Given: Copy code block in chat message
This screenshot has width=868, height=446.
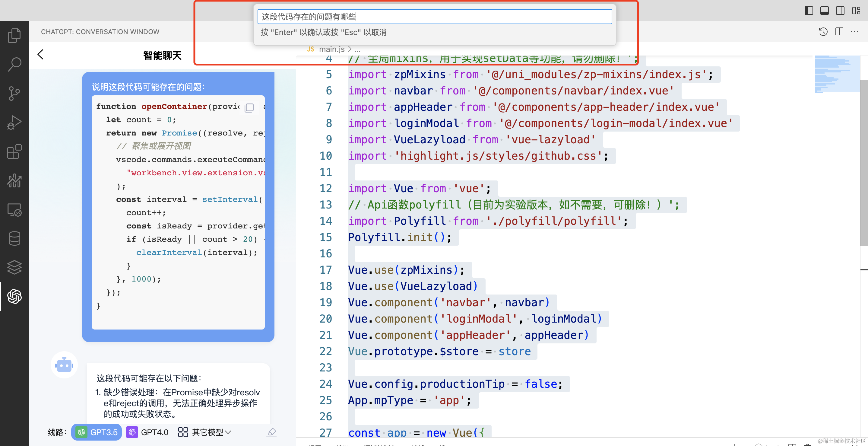Looking at the screenshot, I should point(249,107).
